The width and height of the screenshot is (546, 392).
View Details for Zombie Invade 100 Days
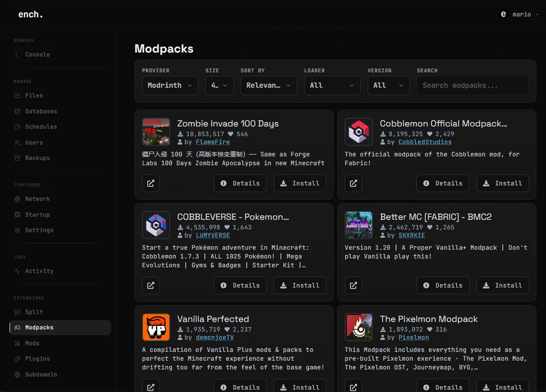pos(240,183)
